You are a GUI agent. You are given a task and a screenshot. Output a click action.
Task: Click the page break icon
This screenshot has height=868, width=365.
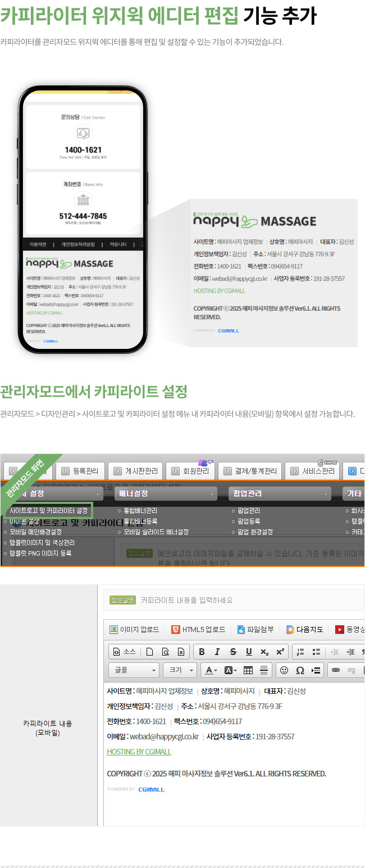coord(316,670)
